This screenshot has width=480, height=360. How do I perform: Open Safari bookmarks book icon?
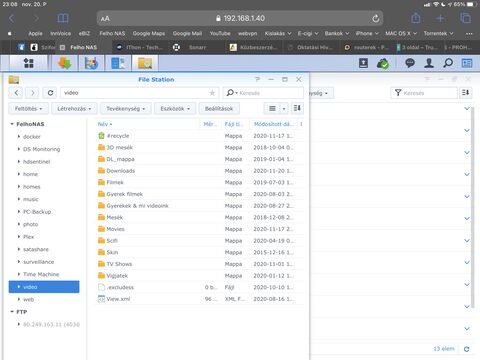pyautogui.click(x=63, y=18)
